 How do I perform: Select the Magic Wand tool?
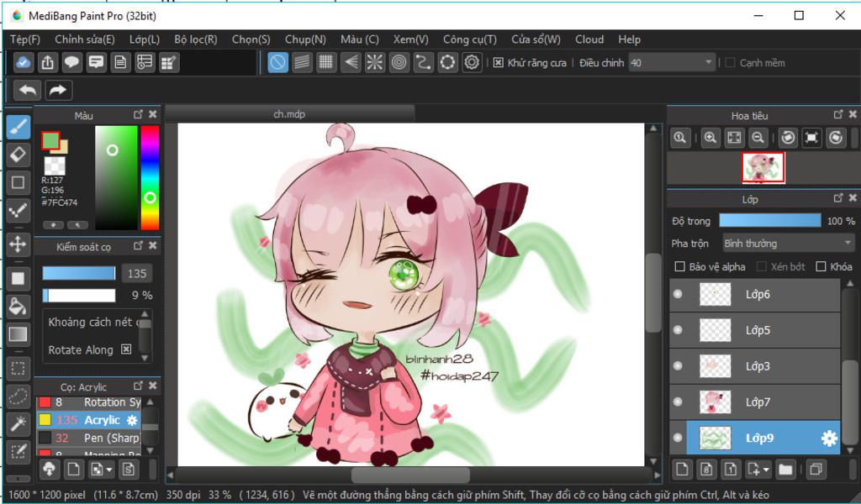[18, 423]
